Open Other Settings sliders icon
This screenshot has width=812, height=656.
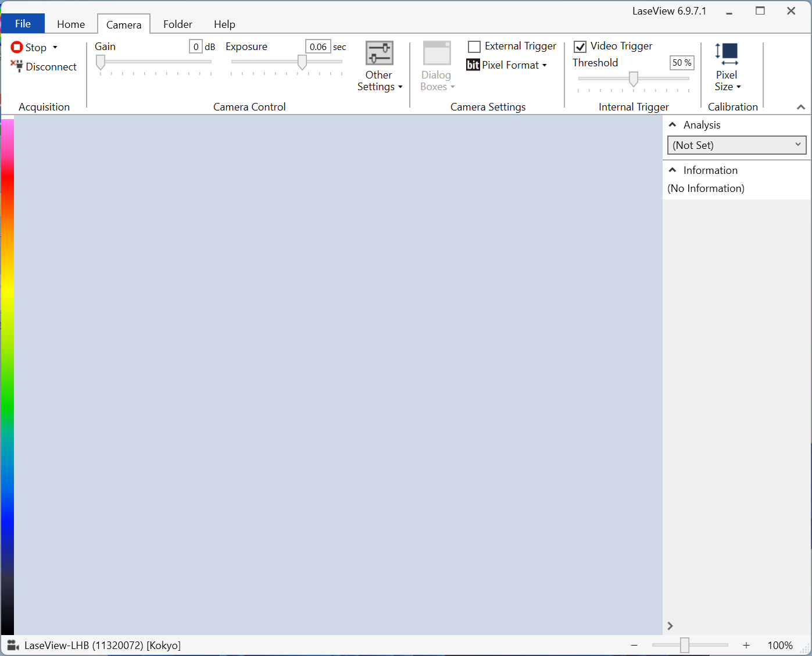(x=379, y=54)
